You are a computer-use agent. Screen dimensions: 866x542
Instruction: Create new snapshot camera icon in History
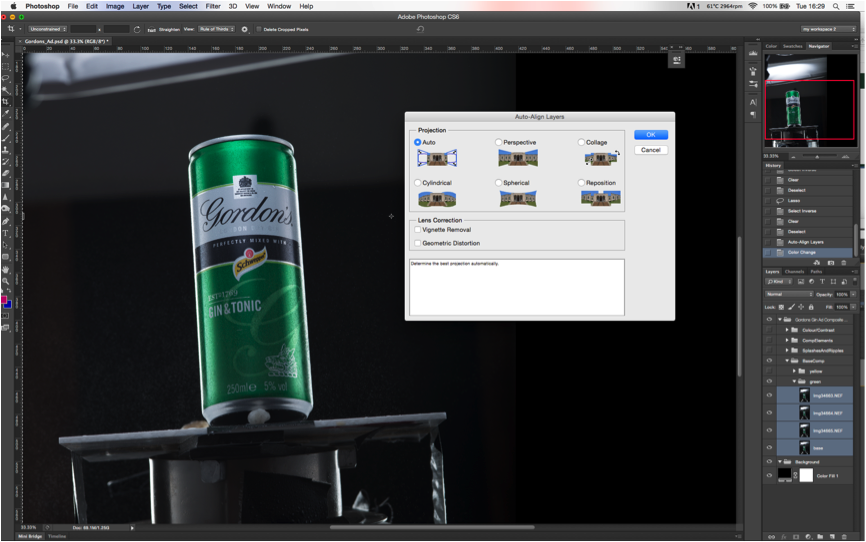tap(831, 263)
